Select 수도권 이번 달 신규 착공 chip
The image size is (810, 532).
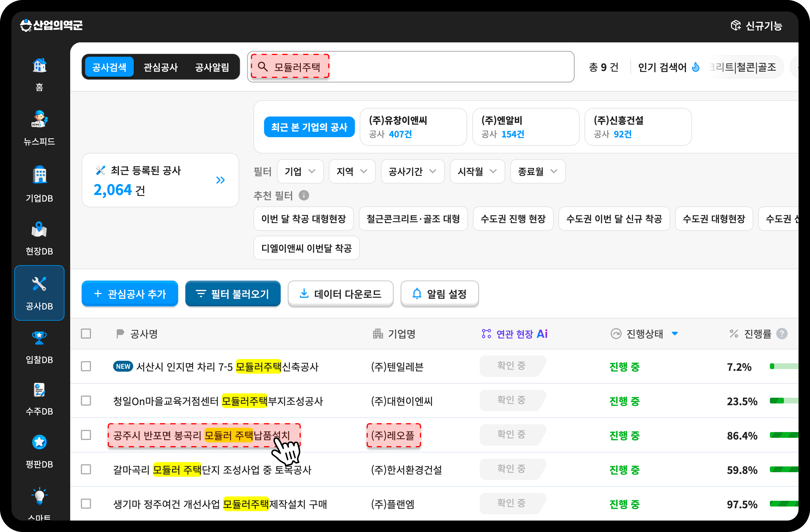point(614,219)
